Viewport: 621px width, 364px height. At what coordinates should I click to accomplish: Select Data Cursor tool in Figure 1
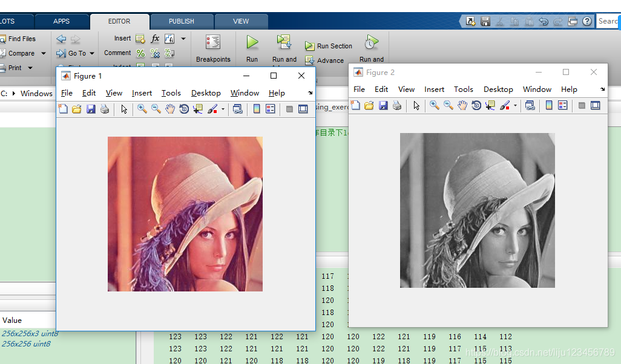pyautogui.click(x=198, y=109)
